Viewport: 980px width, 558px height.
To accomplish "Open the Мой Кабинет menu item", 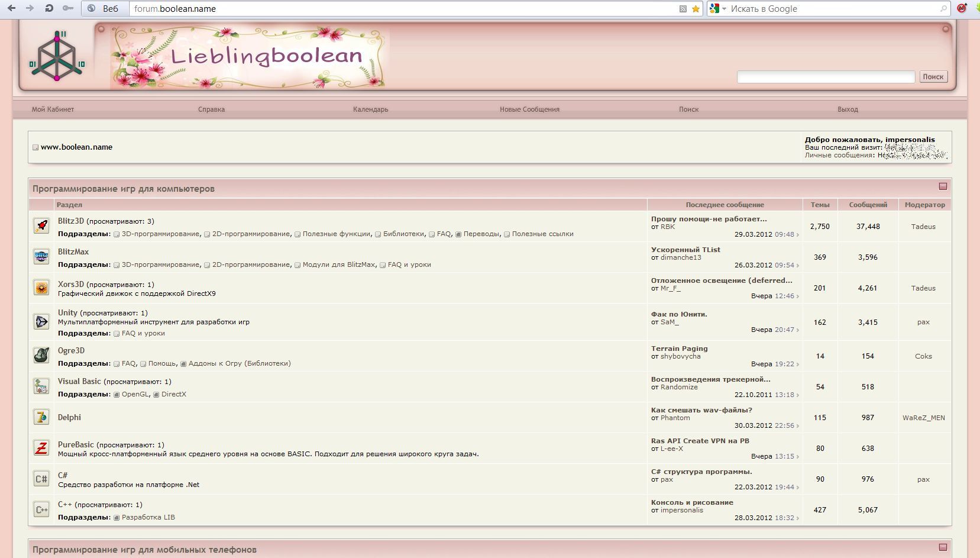I will click(53, 109).
